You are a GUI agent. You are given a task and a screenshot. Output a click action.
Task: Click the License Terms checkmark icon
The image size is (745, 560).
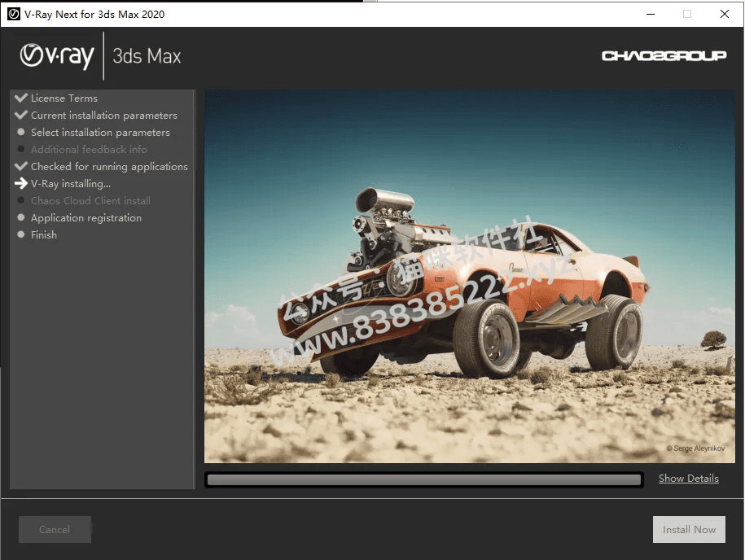tap(21, 98)
